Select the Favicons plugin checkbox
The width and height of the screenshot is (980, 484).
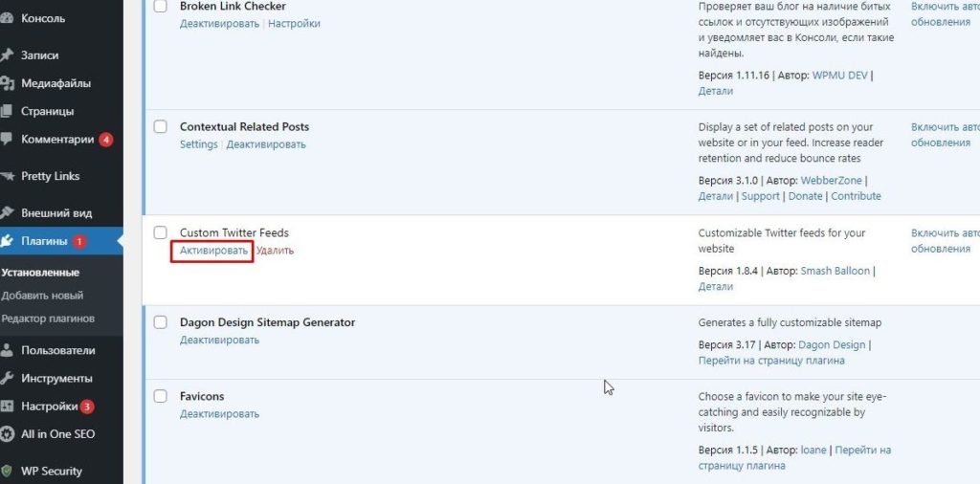161,396
